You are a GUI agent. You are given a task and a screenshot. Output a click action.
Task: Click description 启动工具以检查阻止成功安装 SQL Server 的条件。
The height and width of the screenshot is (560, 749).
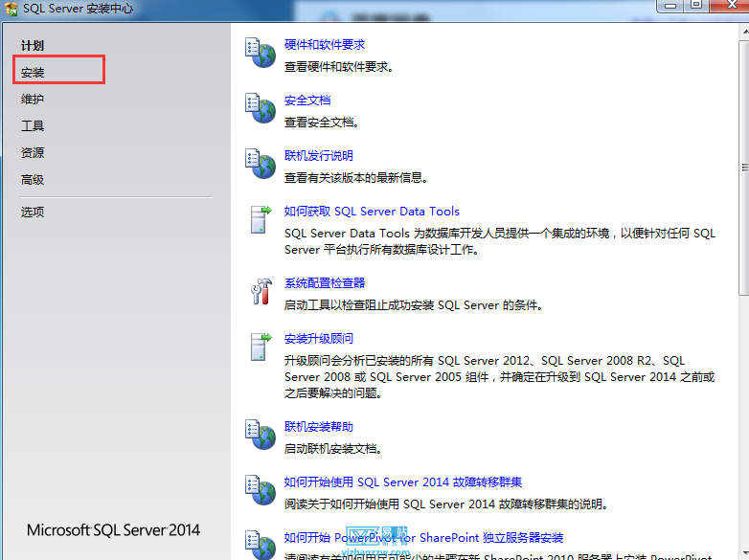(414, 305)
